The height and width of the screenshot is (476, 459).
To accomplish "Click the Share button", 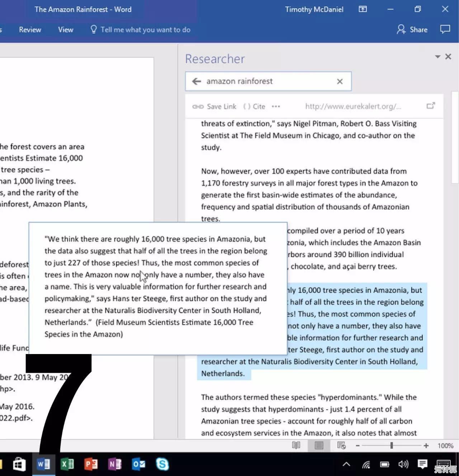I will [x=412, y=30].
